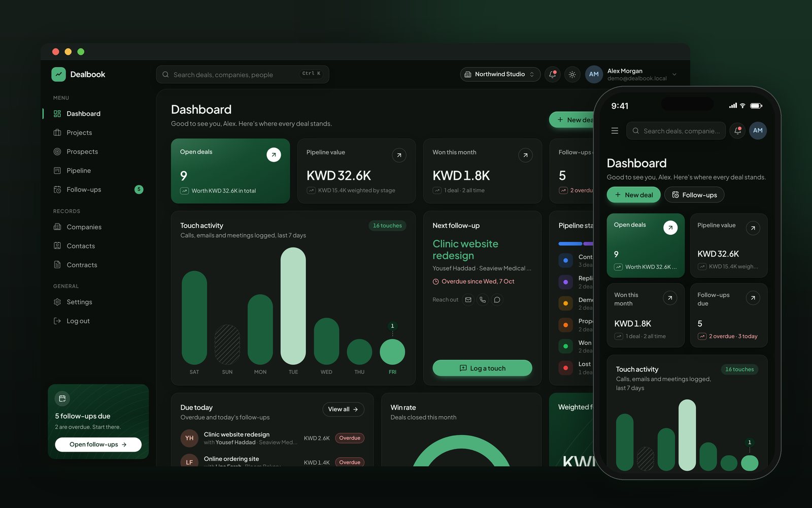Click the search magnifier icon in desktop search
This screenshot has height=508, width=812.
click(165, 75)
